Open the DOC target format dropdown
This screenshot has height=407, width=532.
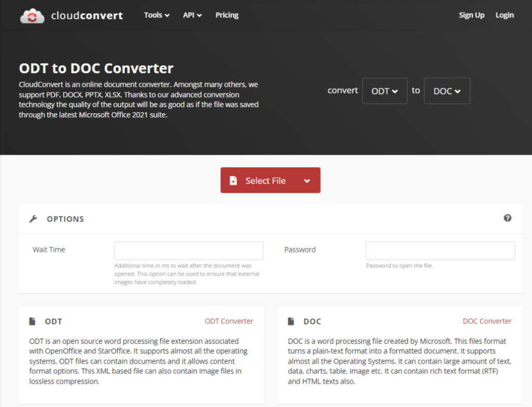point(447,90)
